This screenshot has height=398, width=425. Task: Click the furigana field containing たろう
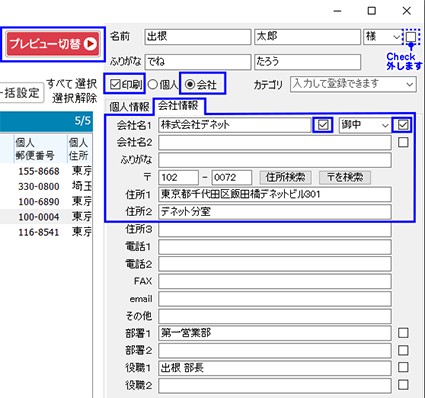pos(307,62)
